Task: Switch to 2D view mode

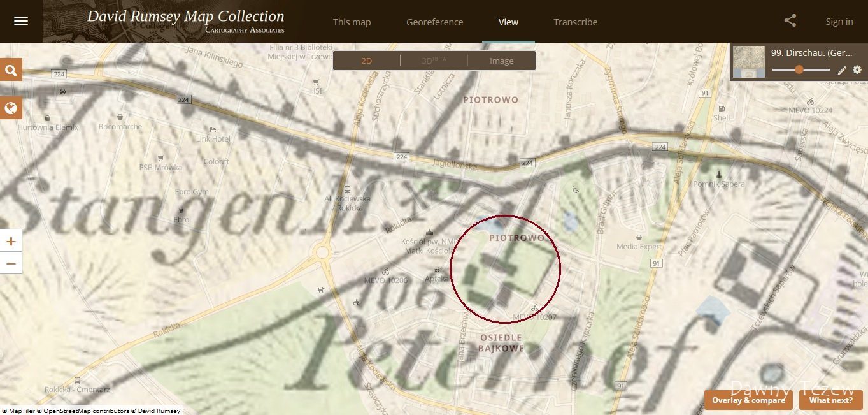Action: (x=367, y=61)
